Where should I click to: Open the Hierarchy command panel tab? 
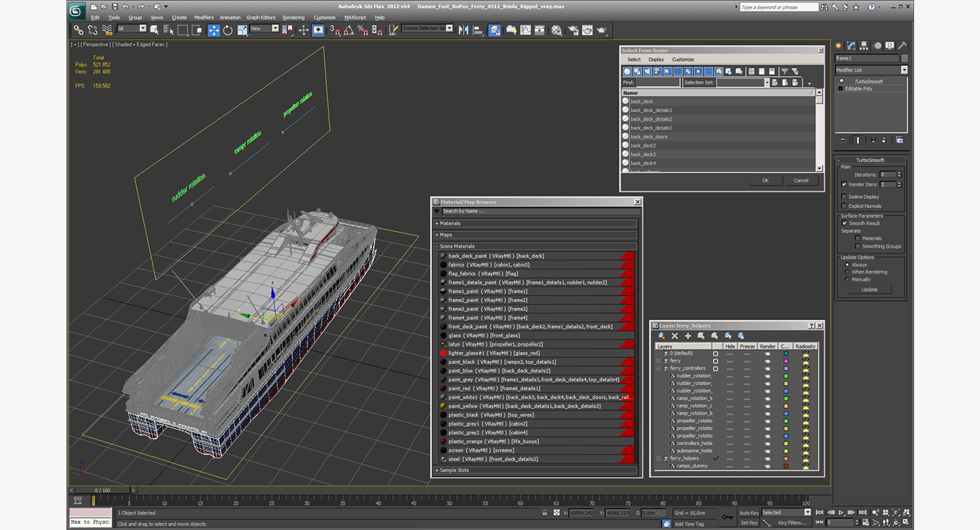click(x=864, y=46)
